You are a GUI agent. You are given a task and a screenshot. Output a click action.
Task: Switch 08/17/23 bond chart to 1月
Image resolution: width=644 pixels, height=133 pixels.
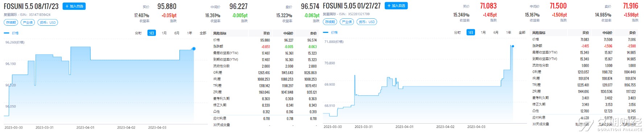coord(164,33)
